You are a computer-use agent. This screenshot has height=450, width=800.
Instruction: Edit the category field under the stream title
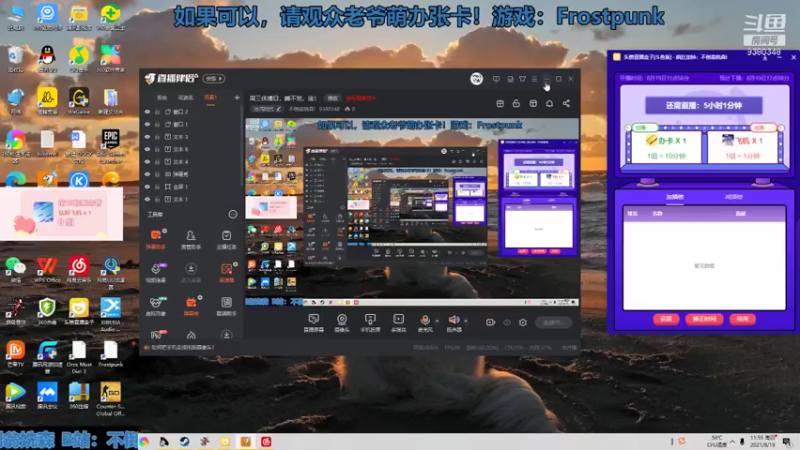click(x=267, y=109)
